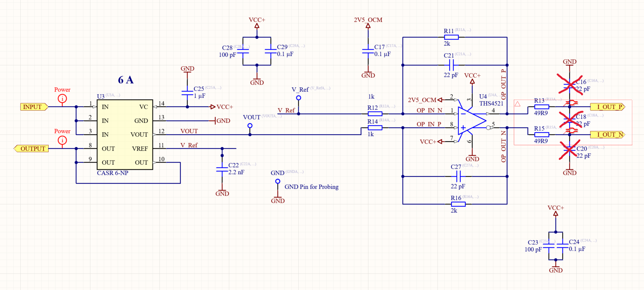This screenshot has height=290, width=644.
Task: Click the V_Ref test point circle
Action: [x=299, y=98]
